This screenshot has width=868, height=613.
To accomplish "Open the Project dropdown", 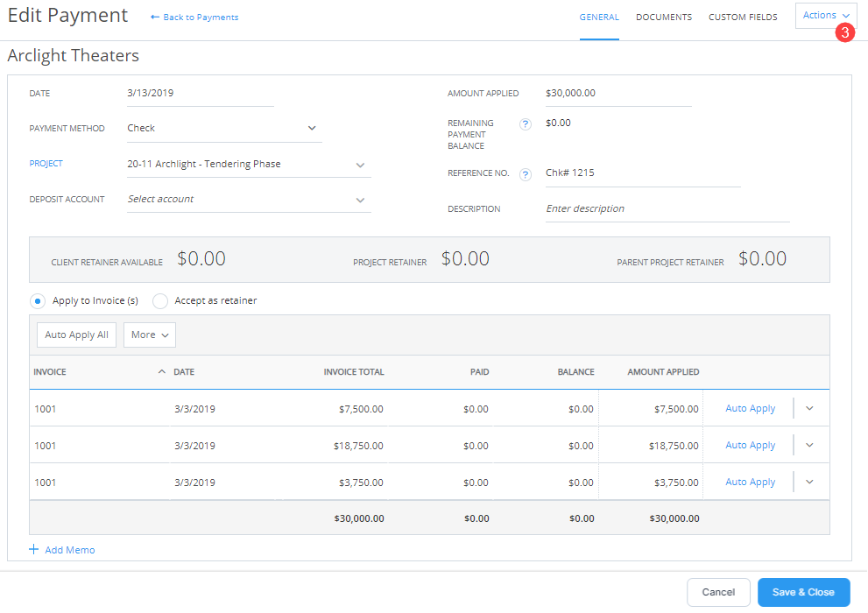I will tap(249, 165).
